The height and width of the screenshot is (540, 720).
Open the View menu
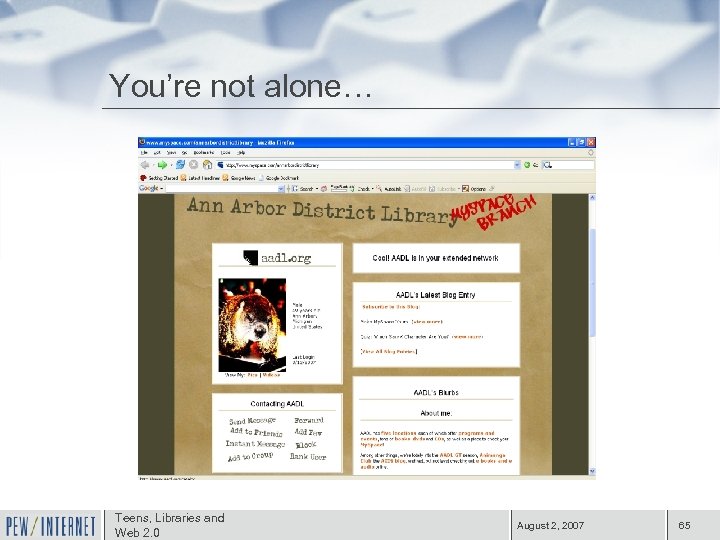(x=171, y=152)
